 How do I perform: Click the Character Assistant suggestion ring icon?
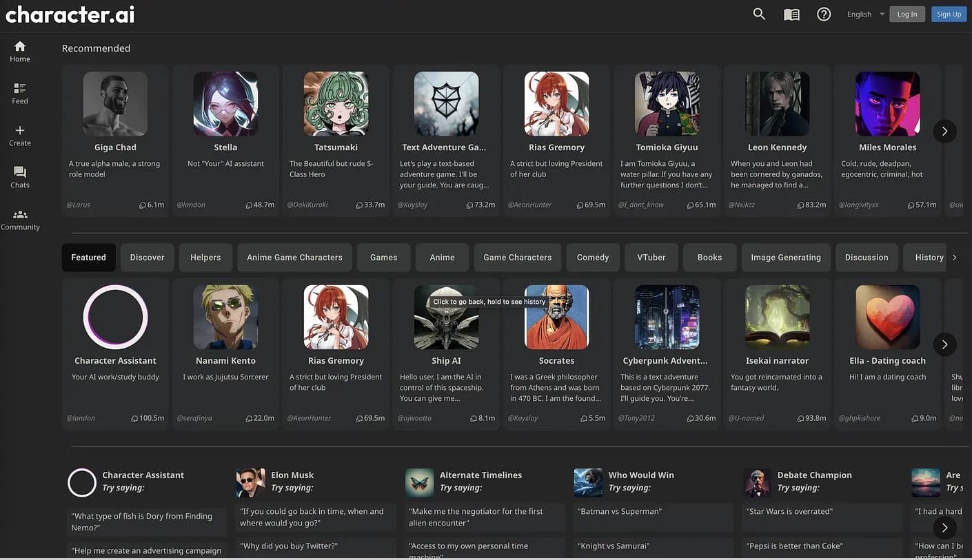click(x=81, y=483)
